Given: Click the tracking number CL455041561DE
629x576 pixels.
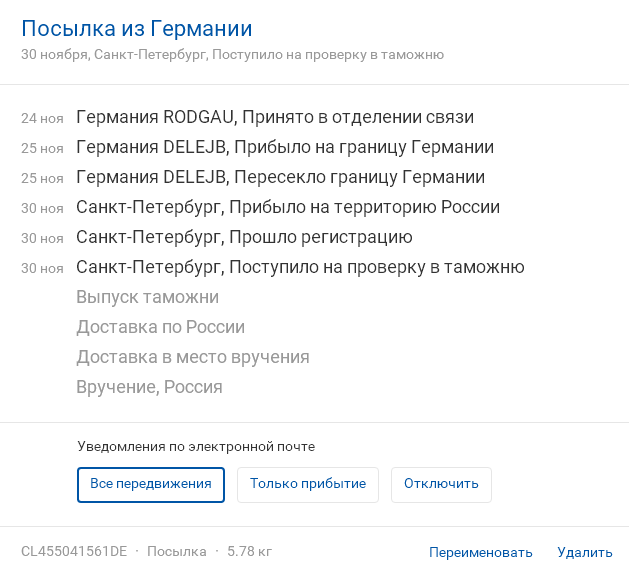Looking at the screenshot, I should coord(74,551).
